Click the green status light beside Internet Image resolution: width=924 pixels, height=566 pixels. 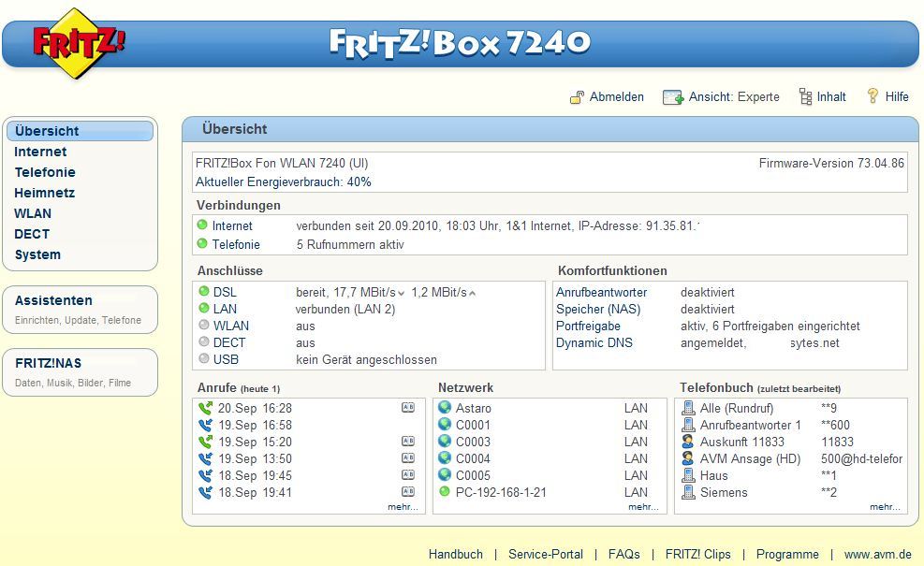(x=202, y=225)
